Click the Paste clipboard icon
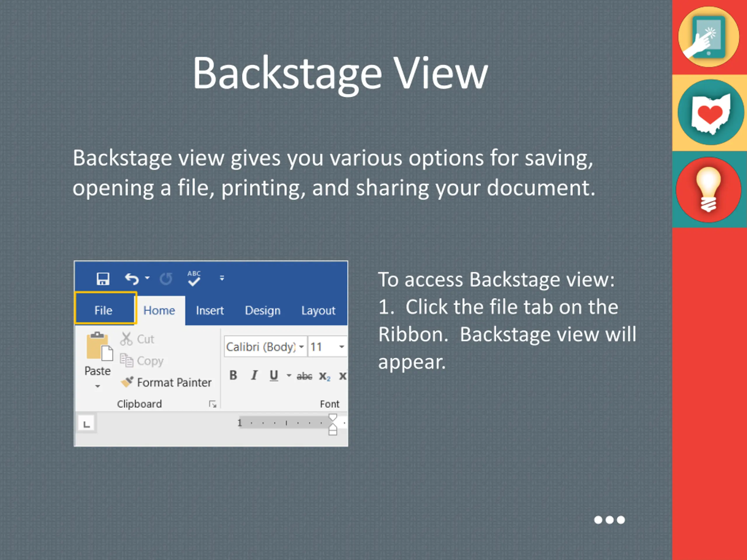747x560 pixels. (99, 347)
